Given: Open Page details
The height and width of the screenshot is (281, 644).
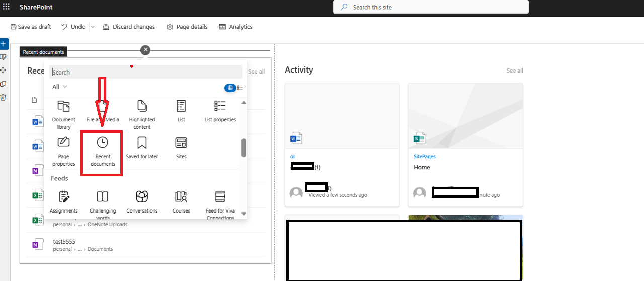Looking at the screenshot, I should tap(187, 27).
